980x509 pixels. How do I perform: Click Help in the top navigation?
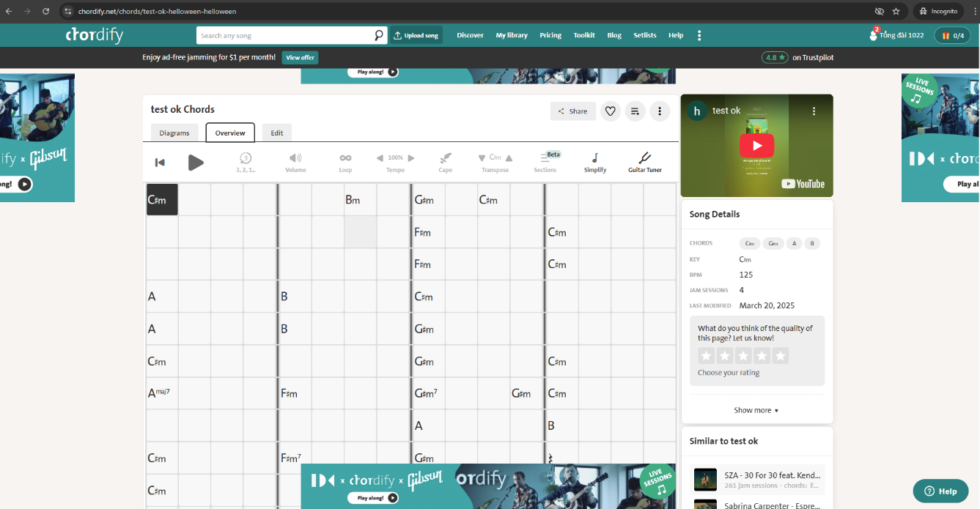click(x=676, y=35)
